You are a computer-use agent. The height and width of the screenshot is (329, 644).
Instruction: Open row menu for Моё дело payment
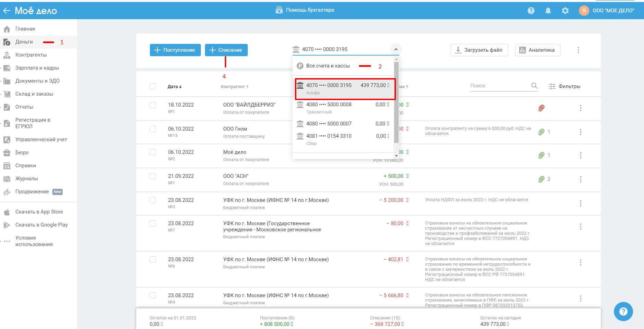[x=581, y=155]
